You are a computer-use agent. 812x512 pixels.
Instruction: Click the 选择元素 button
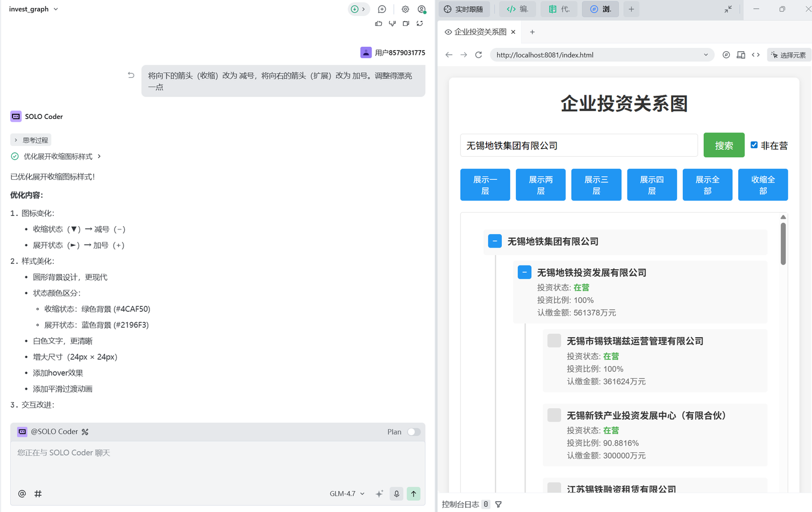789,55
